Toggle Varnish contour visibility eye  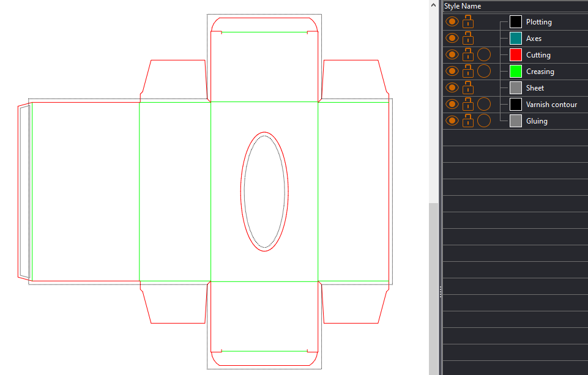tap(452, 104)
